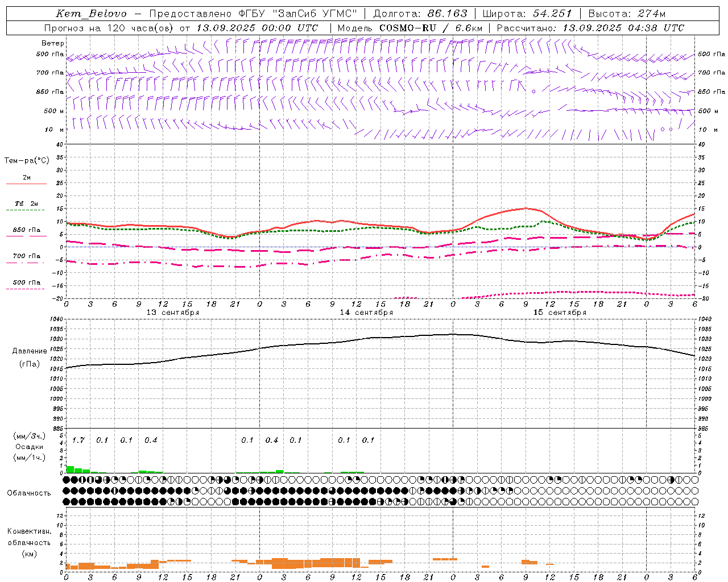Click the 'Давление' pressure panel label
Image resolution: width=728 pixels, height=582 pixels.
pyautogui.click(x=28, y=351)
